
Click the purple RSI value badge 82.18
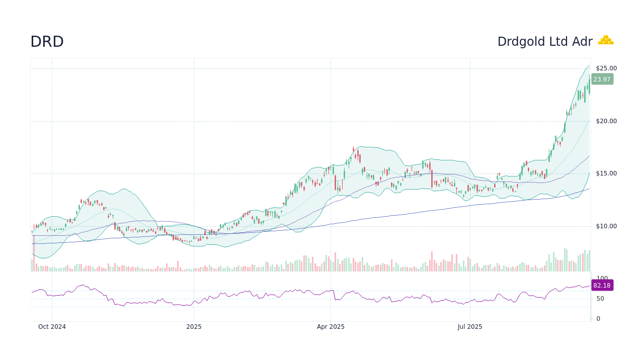(x=602, y=285)
